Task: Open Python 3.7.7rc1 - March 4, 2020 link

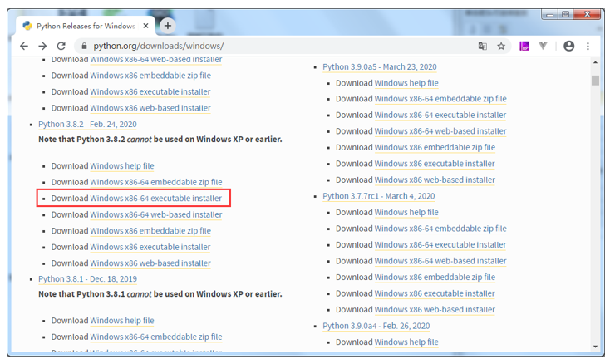Action: 378,196
